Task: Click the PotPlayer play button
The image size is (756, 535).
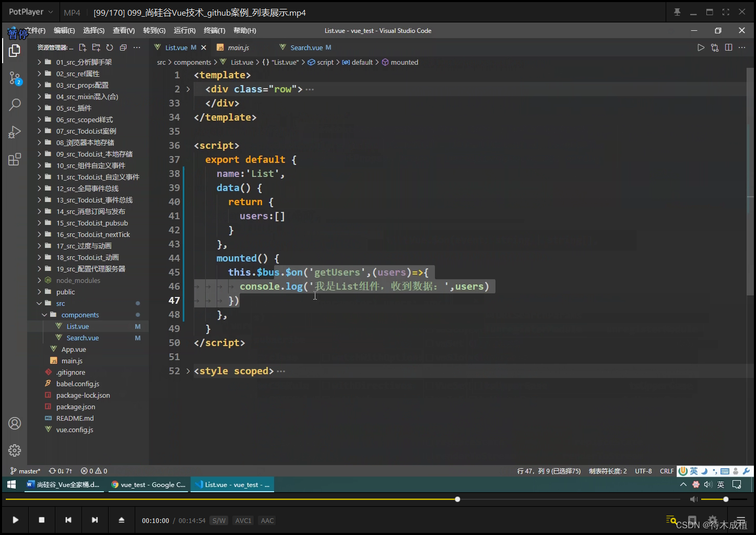Action: (x=16, y=520)
